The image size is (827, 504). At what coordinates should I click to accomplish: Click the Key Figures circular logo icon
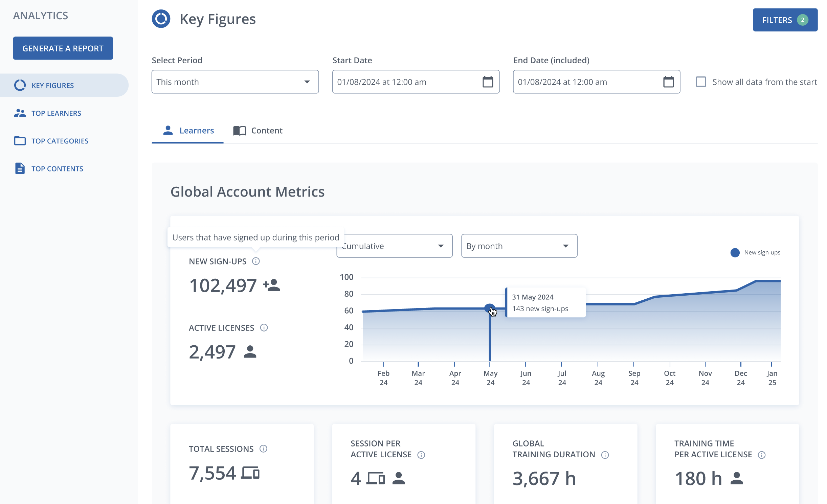point(161,19)
